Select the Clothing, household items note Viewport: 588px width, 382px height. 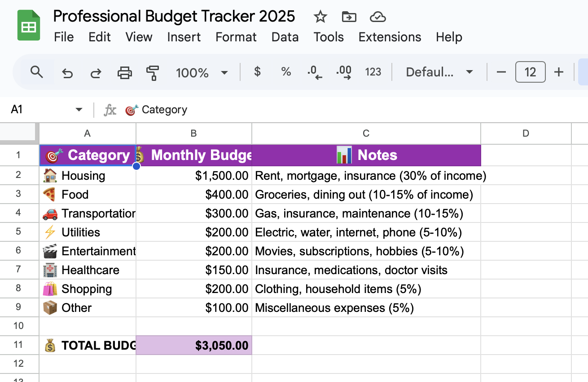point(366,289)
